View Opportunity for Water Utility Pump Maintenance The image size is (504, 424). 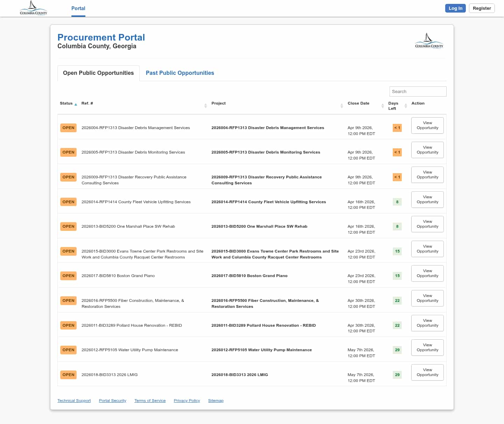[x=427, y=347]
